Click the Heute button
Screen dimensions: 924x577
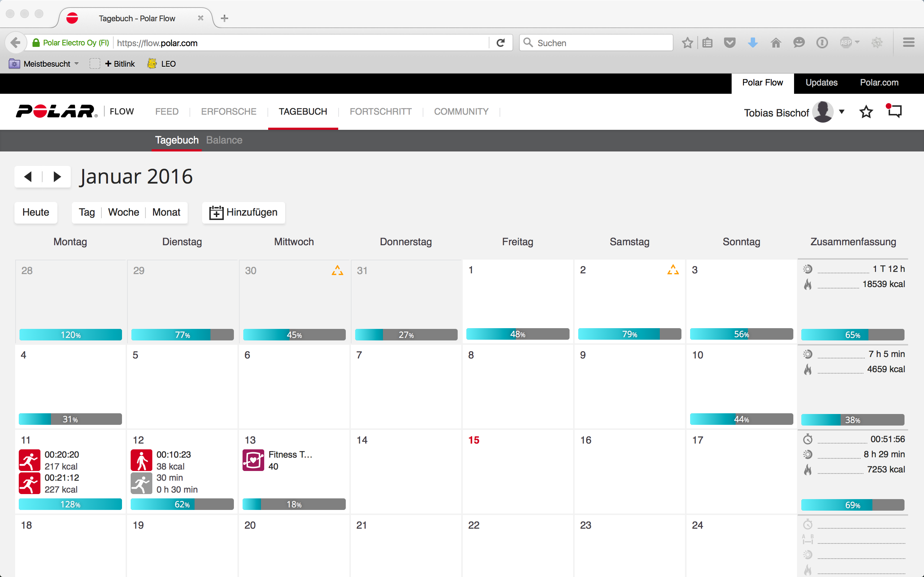(36, 212)
